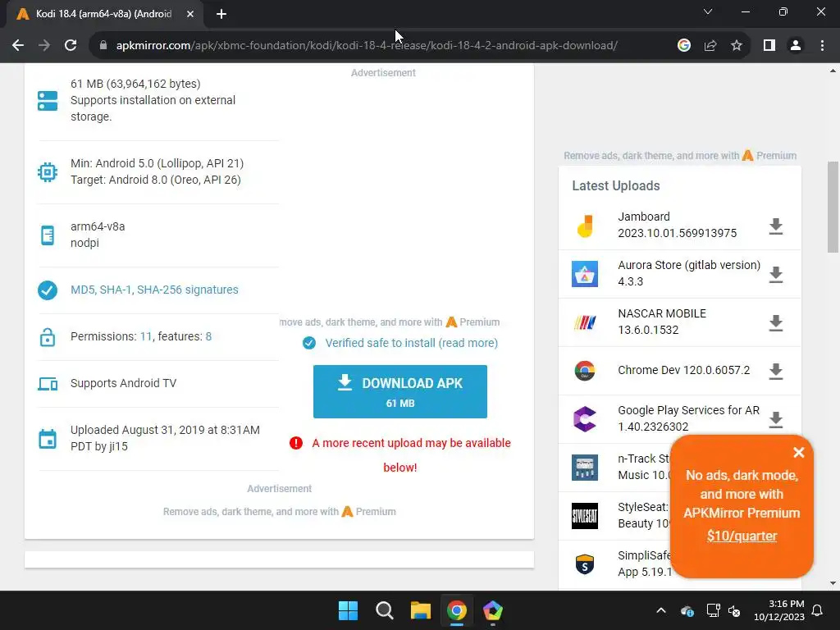Open the Windows Start menu
Image resolution: width=840 pixels, height=630 pixels.
(348, 610)
